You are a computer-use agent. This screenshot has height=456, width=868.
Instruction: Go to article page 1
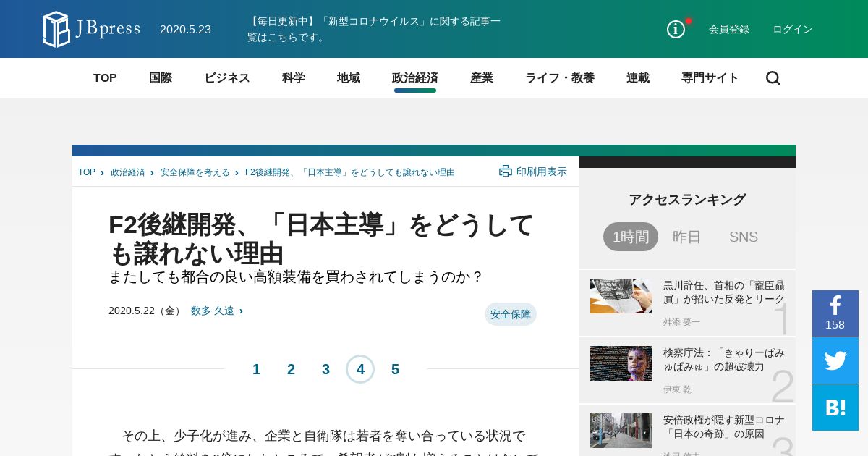(x=256, y=369)
